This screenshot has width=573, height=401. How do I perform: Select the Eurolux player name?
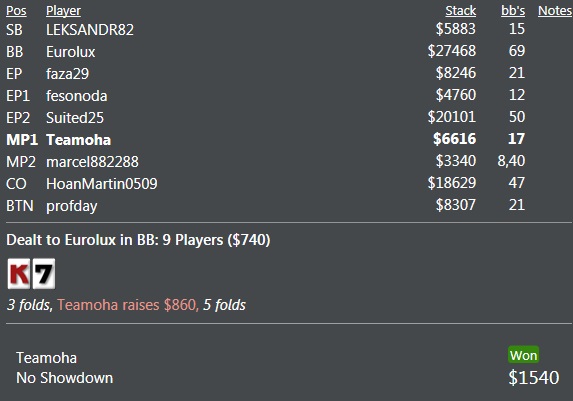[x=71, y=52]
